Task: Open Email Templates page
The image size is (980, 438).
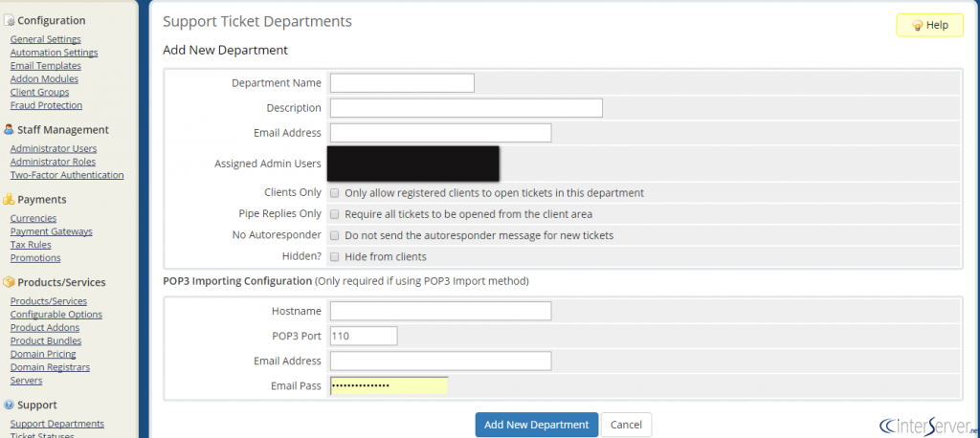Action: (46, 66)
